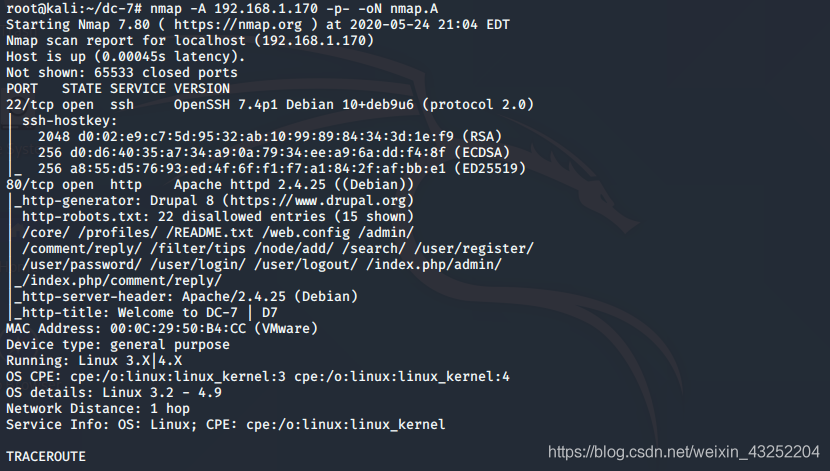The height and width of the screenshot is (471, 830).
Task: Click the OS details Linux 3.2 - 4.9 line
Action: [x=114, y=393]
